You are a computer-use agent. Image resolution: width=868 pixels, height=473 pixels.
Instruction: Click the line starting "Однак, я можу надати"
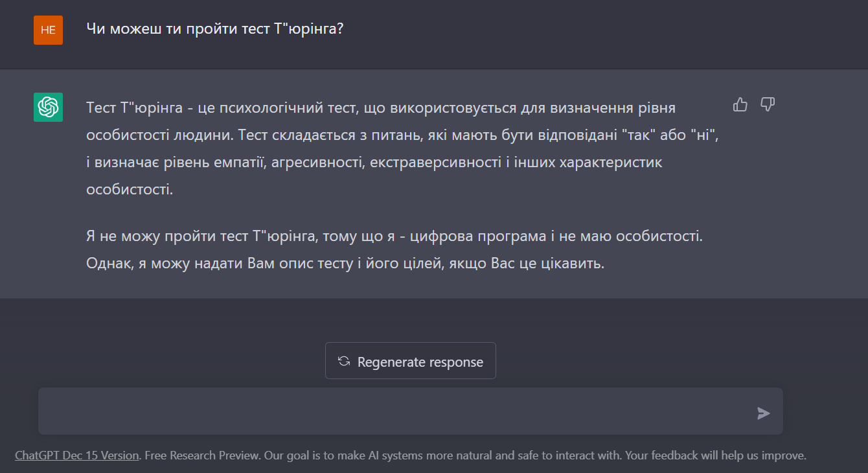tap(345, 264)
